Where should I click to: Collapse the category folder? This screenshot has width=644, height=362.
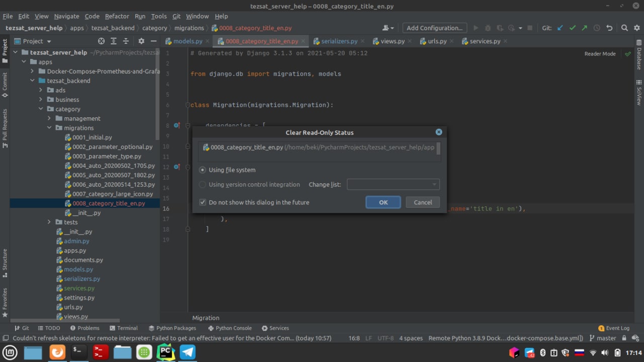[41, 109]
